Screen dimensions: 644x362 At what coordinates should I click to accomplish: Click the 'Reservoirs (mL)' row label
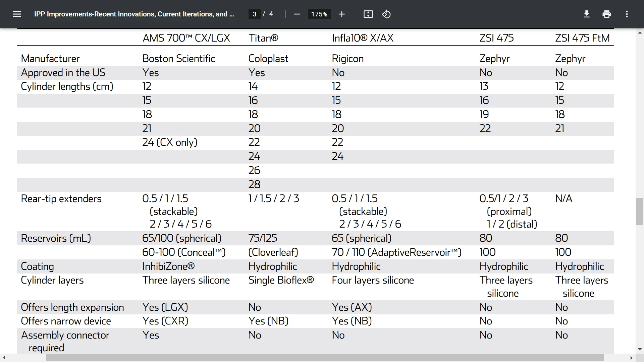[56, 238]
